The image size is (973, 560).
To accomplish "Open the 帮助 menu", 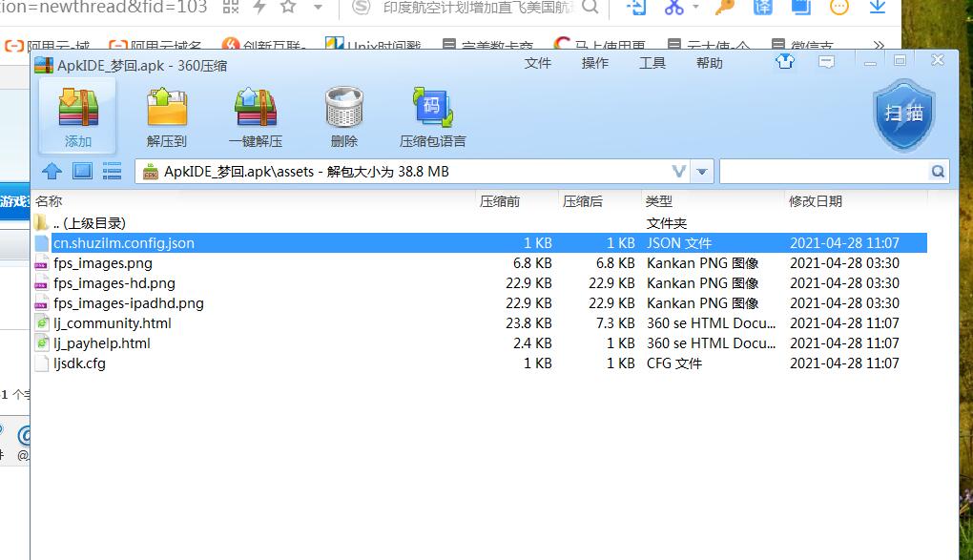I will (710, 63).
